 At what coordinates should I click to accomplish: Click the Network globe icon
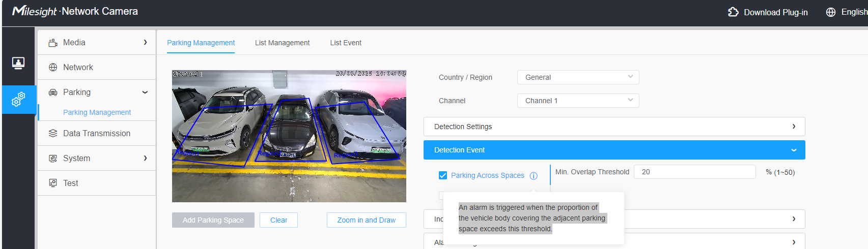point(53,68)
